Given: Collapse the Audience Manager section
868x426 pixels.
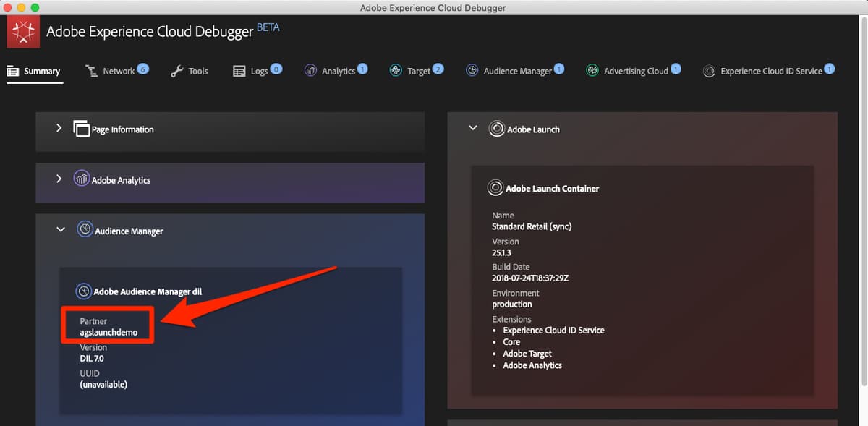Looking at the screenshot, I should coord(61,229).
